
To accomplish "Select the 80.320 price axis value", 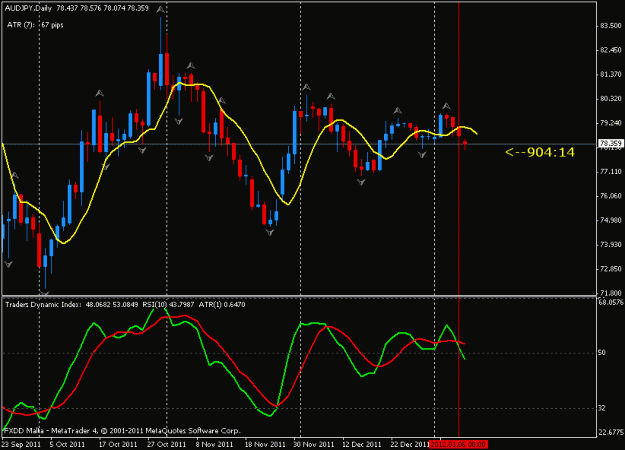I will [x=610, y=98].
